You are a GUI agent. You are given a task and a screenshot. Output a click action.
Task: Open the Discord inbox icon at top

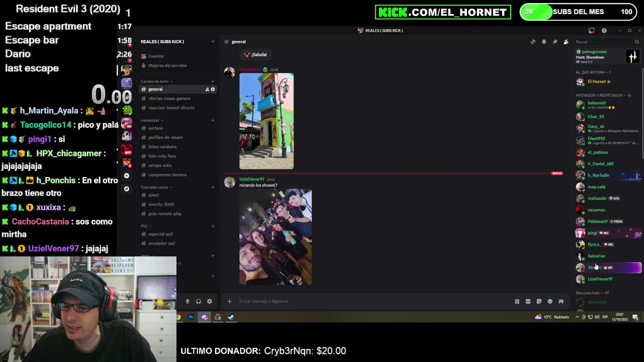pyautogui.click(x=592, y=31)
